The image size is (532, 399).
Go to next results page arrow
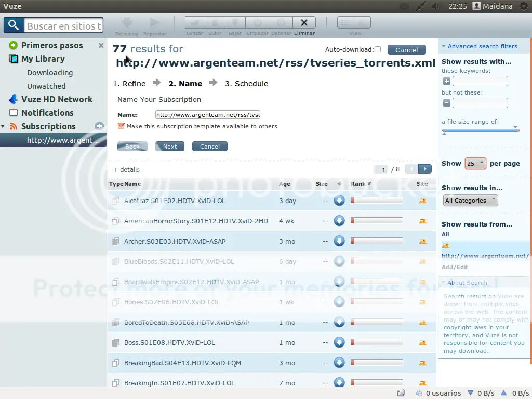click(425, 169)
